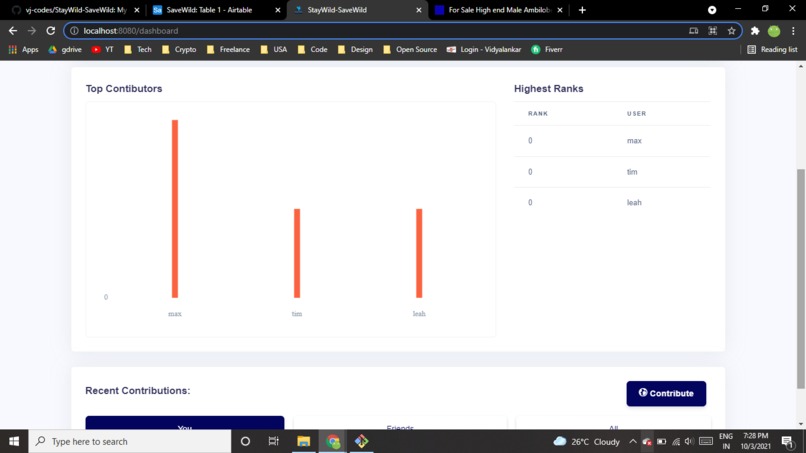
Task: Open the Tech bookmark folder
Action: click(138, 49)
